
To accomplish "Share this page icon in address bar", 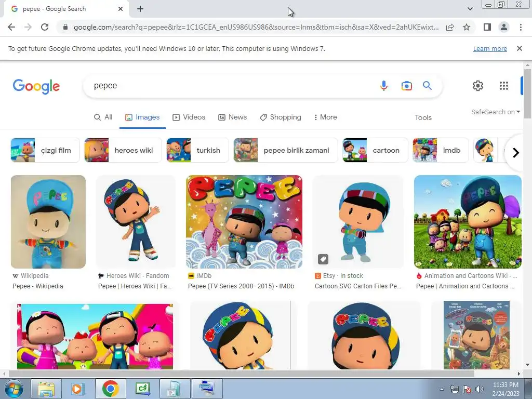I will point(450,27).
